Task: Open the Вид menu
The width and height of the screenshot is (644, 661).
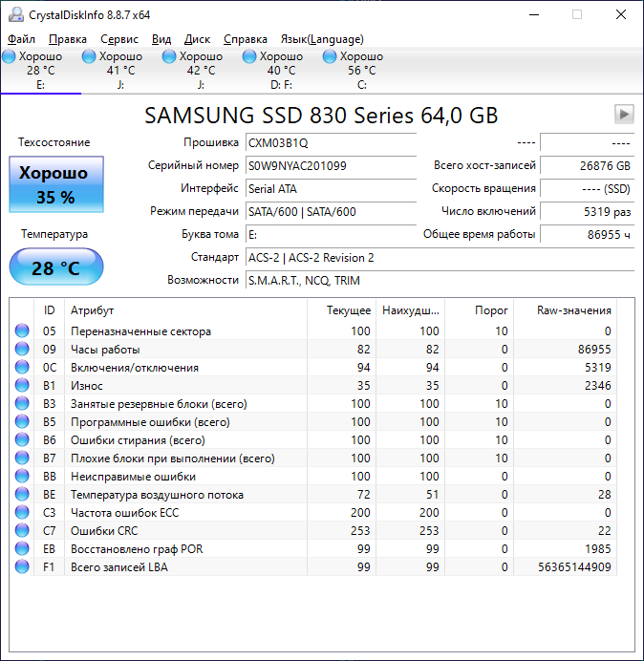Action: [x=161, y=39]
